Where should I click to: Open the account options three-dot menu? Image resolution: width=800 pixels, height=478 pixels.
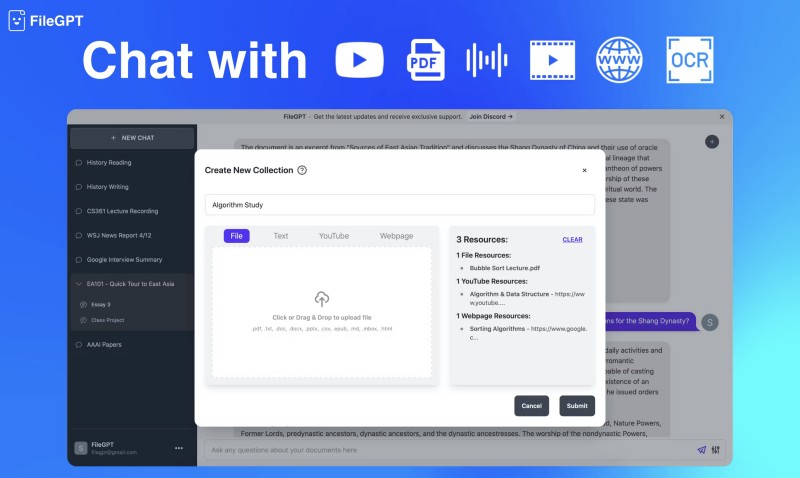coord(179,448)
